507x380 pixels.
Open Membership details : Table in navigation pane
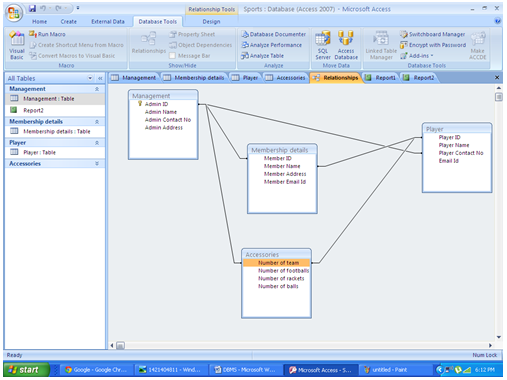[55, 131]
